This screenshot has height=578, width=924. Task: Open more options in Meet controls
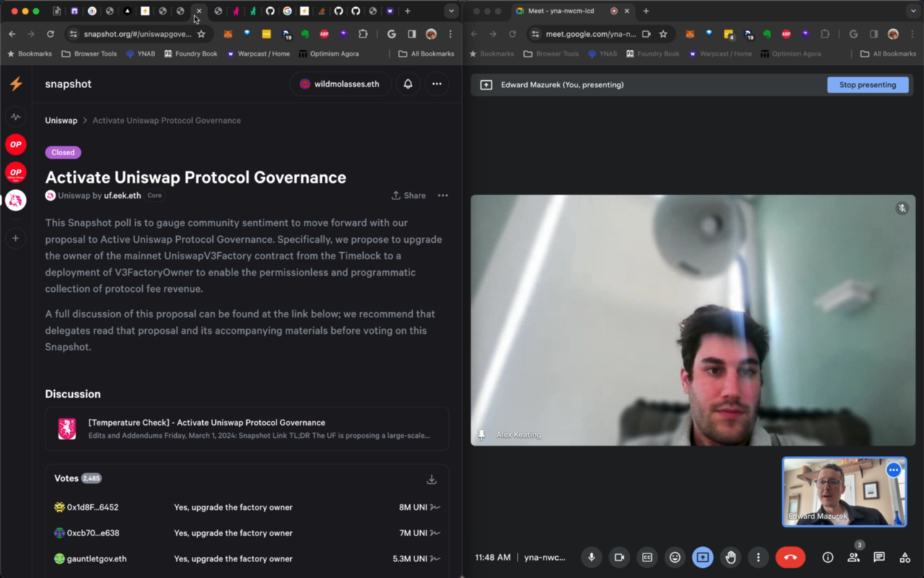coord(758,557)
